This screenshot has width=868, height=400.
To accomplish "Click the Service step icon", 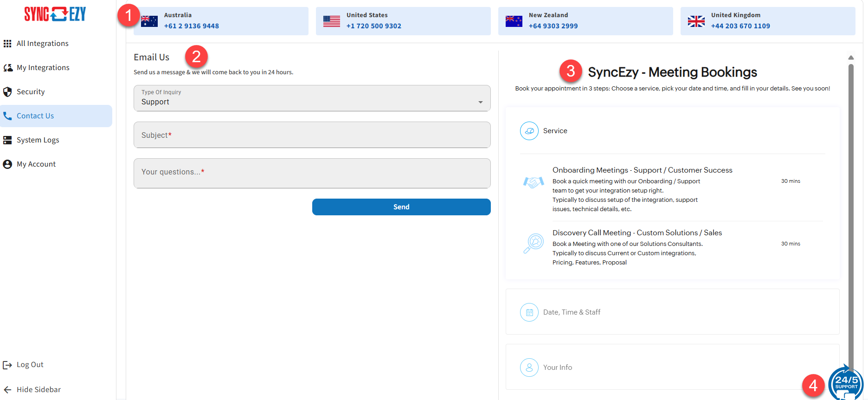I will 529,131.
